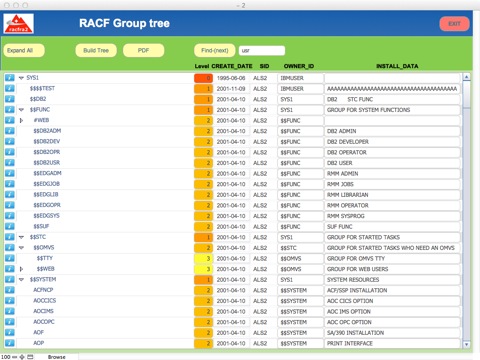Click the blue icon next to AOCIMS
The height and width of the screenshot is (360, 480).
click(10, 311)
